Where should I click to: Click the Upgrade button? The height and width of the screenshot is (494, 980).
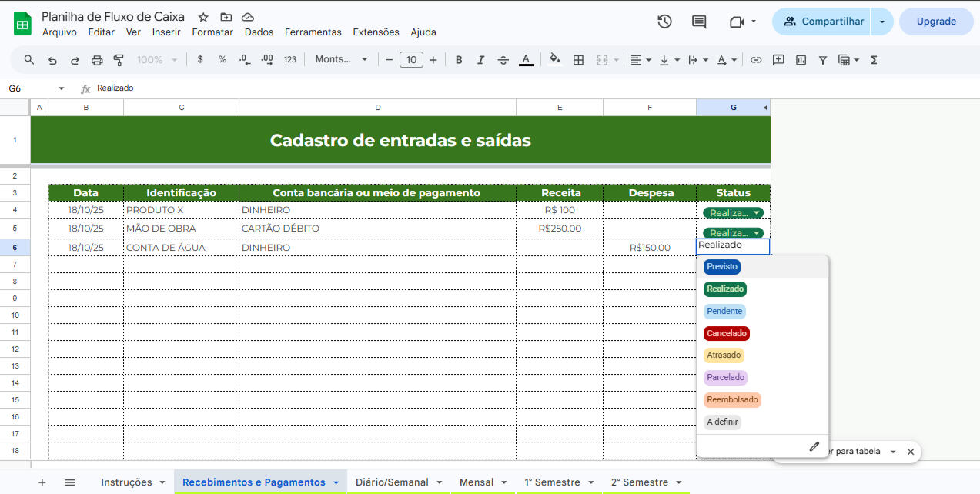point(936,22)
